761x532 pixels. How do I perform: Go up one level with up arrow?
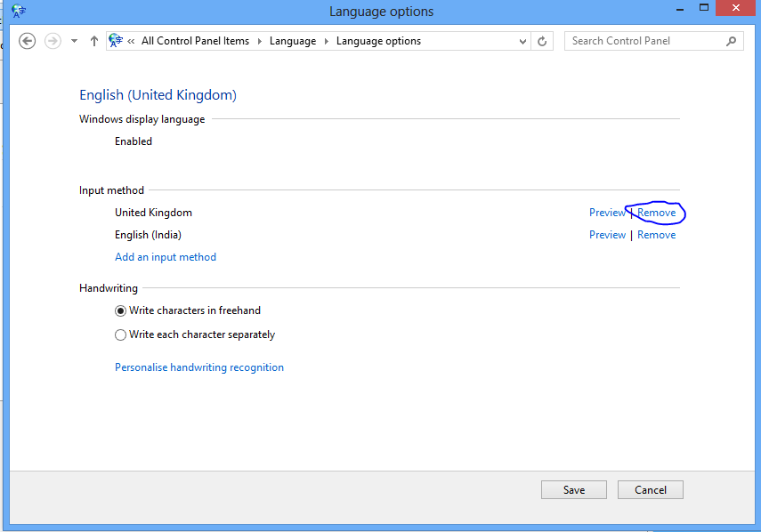click(x=94, y=41)
